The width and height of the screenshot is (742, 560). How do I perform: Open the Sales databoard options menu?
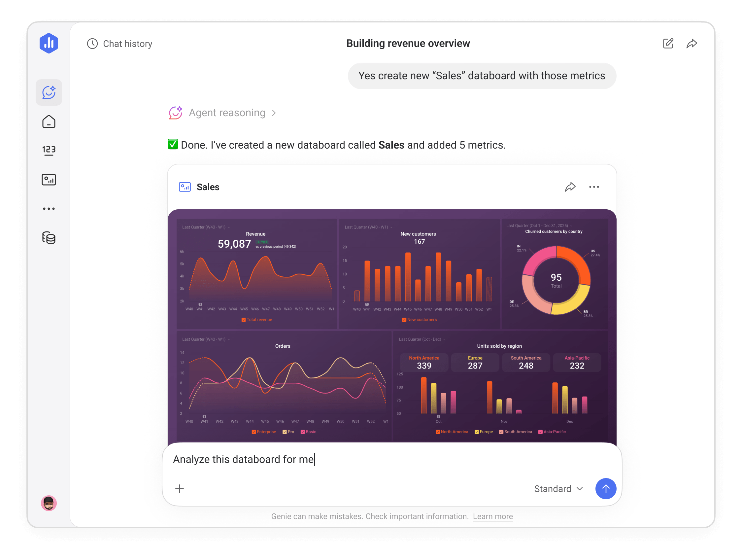(x=594, y=187)
